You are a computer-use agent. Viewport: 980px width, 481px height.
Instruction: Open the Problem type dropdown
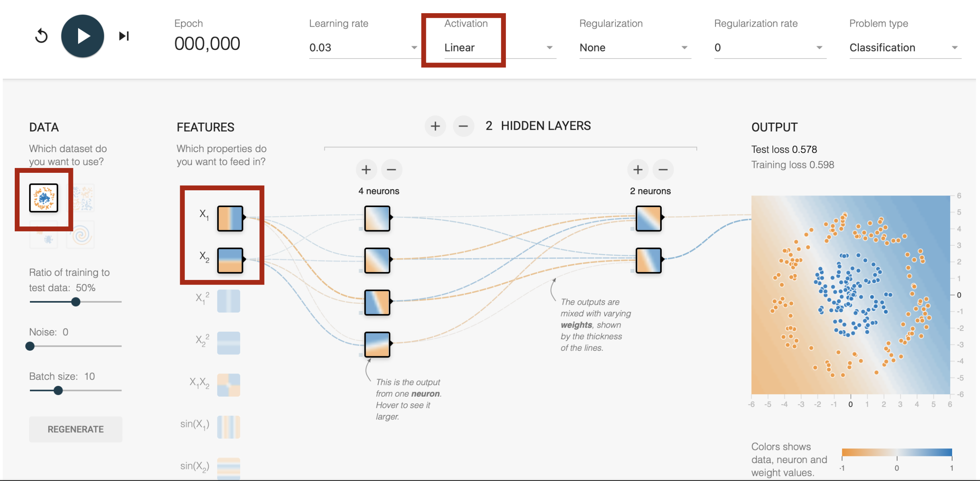click(904, 48)
